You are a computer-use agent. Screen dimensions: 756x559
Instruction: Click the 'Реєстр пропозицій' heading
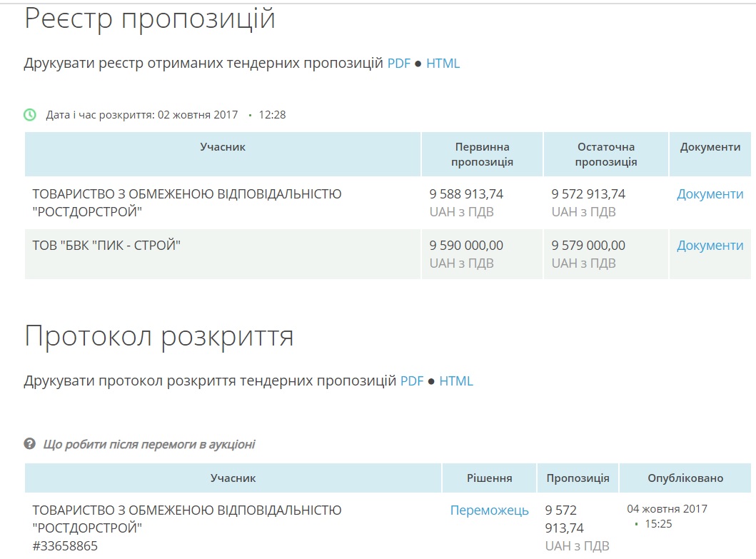click(x=150, y=19)
